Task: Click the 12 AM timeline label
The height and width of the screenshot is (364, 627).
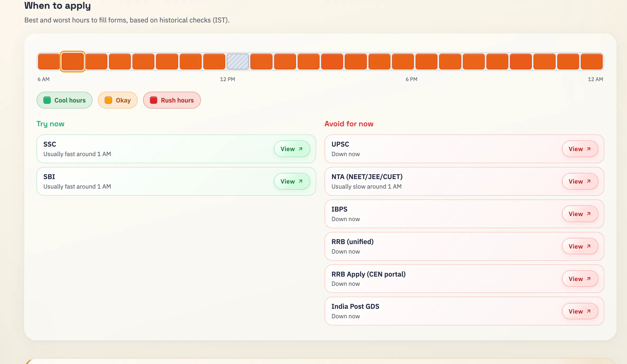Action: coord(595,79)
